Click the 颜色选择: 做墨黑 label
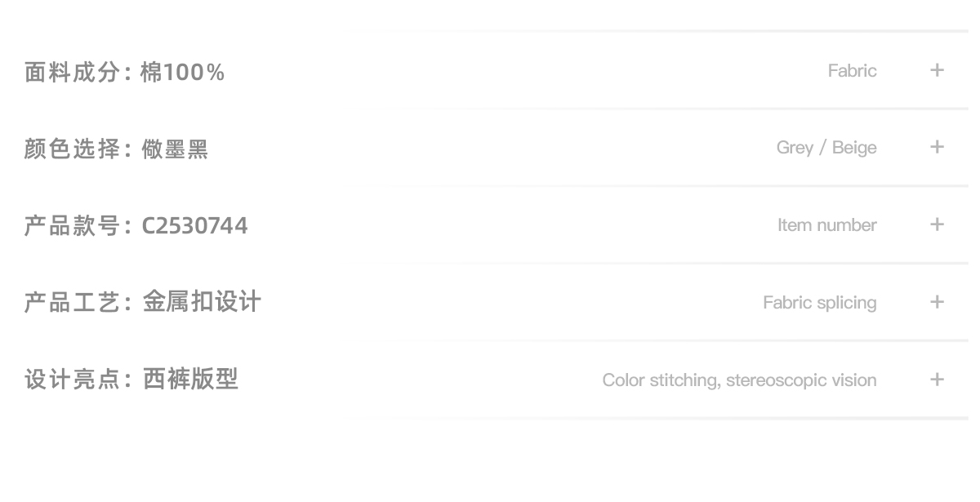This screenshot has height=502, width=980. pyautogui.click(x=116, y=149)
